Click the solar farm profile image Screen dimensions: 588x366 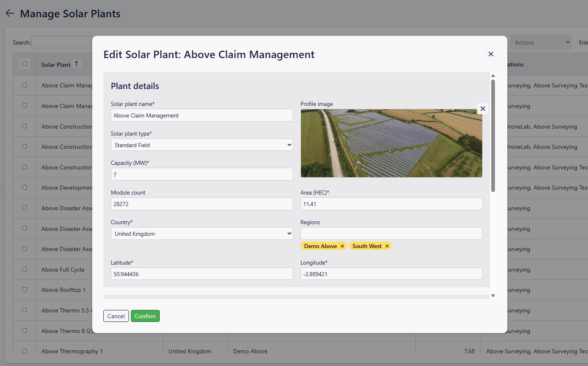(x=391, y=143)
